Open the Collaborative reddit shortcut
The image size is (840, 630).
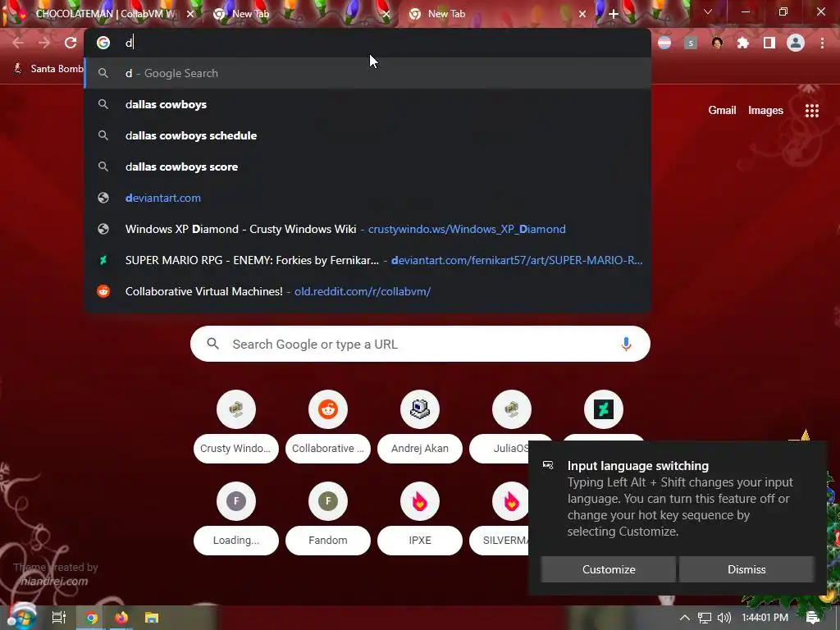tap(328, 427)
